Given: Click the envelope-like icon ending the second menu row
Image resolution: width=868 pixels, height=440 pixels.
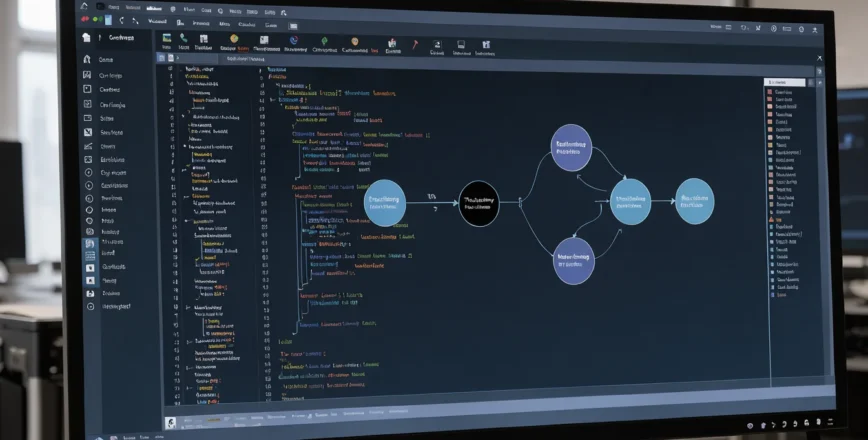Looking at the screenshot, I should pyautogui.click(x=293, y=26).
